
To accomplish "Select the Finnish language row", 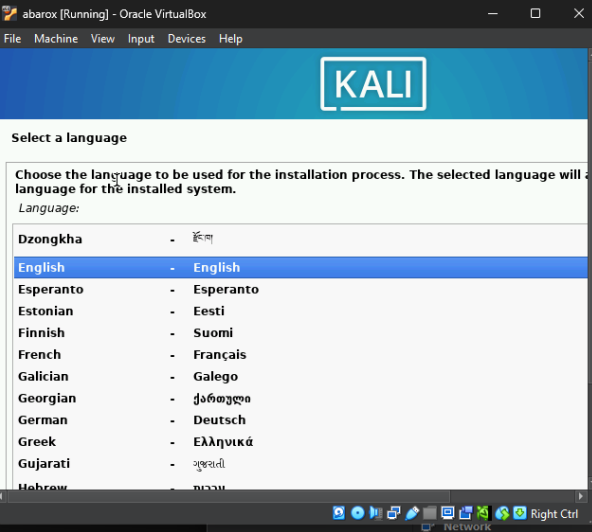I will (301, 333).
